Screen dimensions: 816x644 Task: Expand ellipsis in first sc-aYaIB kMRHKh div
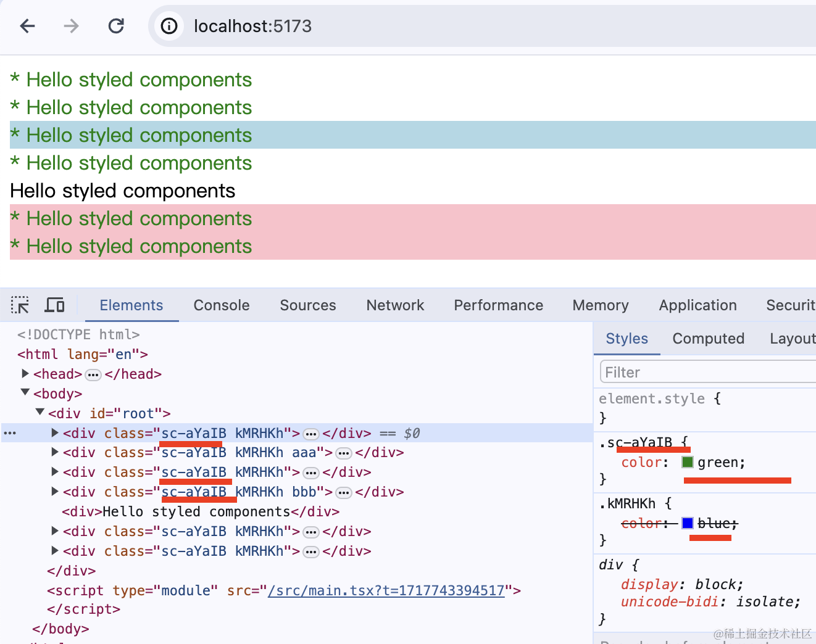click(311, 434)
